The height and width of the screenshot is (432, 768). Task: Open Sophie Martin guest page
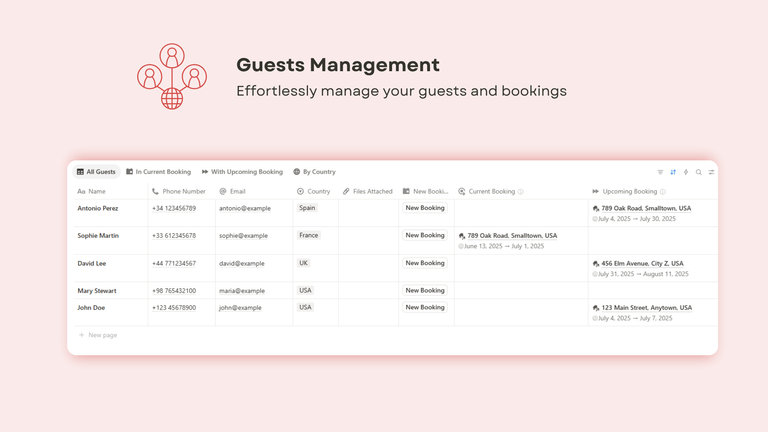click(98, 236)
